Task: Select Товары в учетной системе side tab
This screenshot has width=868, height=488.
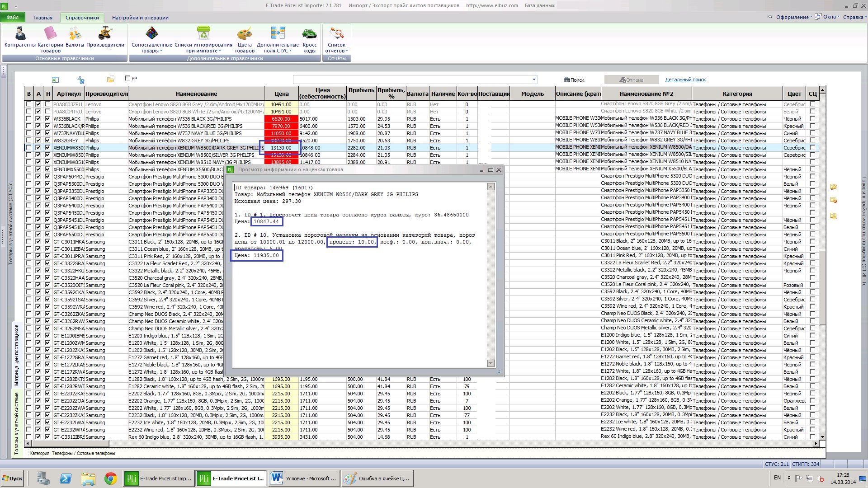Action: (x=17, y=423)
